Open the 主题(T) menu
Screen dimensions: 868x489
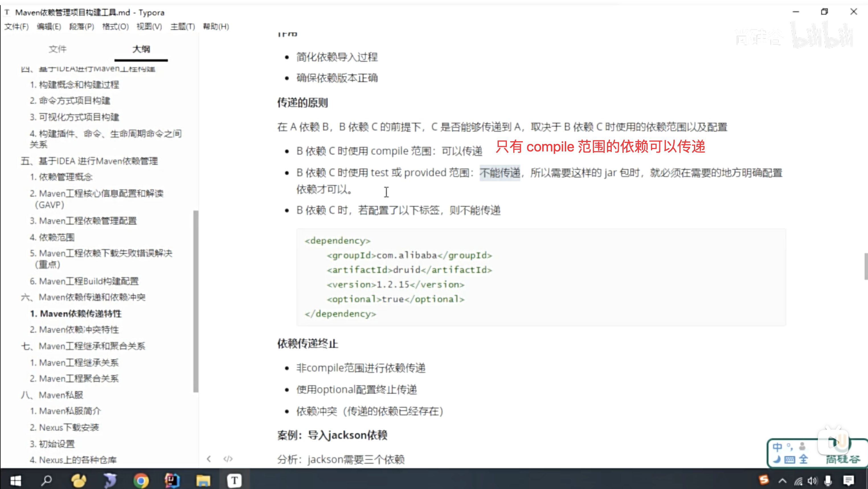183,26
